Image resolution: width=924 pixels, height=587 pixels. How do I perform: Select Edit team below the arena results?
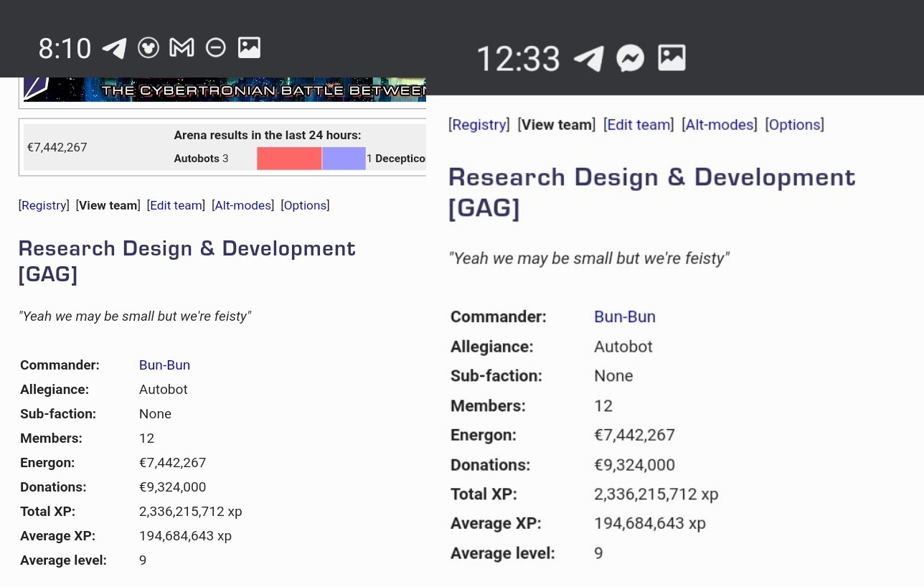(x=176, y=205)
